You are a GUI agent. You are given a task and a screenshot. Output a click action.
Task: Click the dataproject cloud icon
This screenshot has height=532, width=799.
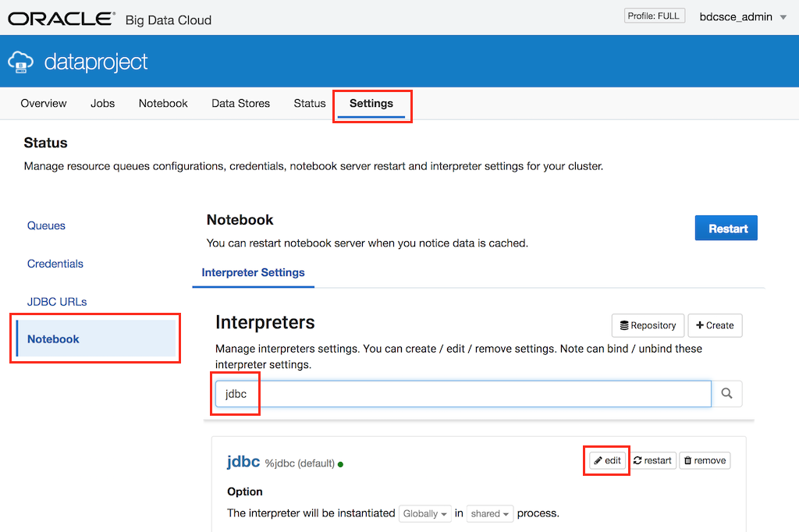point(20,62)
